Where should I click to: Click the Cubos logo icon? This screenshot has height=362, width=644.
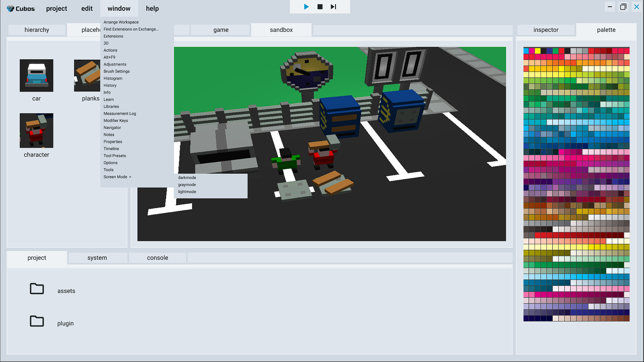tap(10, 9)
